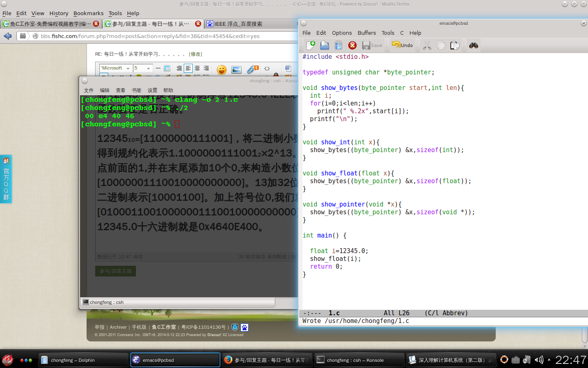Expand Firefox tab list chevron at top right
This screenshot has height=368, width=588.
[x=565, y=4]
